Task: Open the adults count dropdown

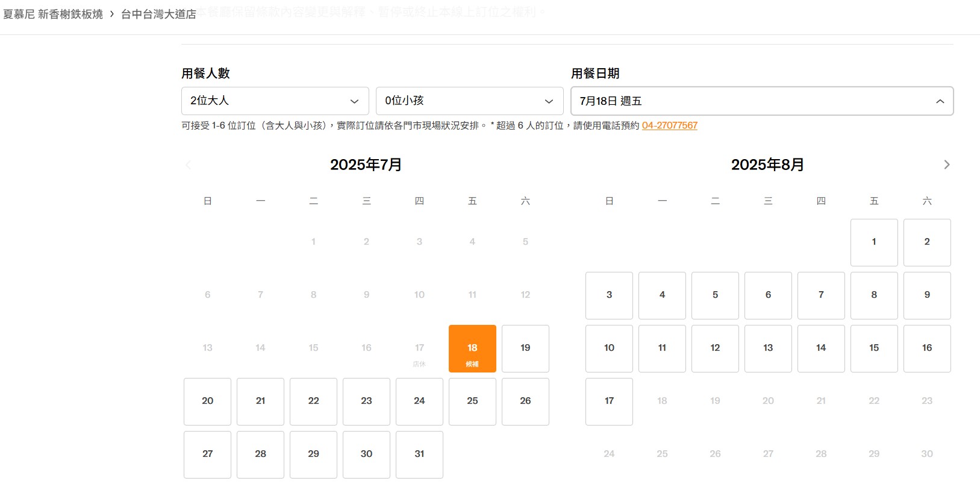Action: point(275,101)
